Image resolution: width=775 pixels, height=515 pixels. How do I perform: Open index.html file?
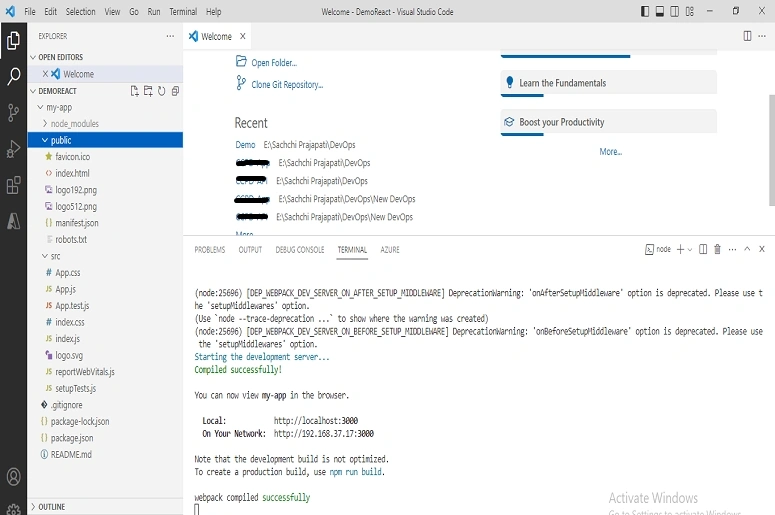[x=72, y=173]
